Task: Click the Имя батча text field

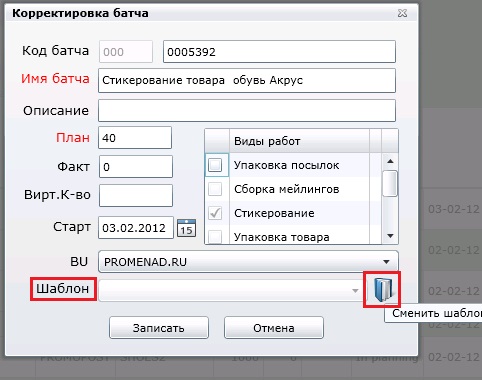Action: 247,81
